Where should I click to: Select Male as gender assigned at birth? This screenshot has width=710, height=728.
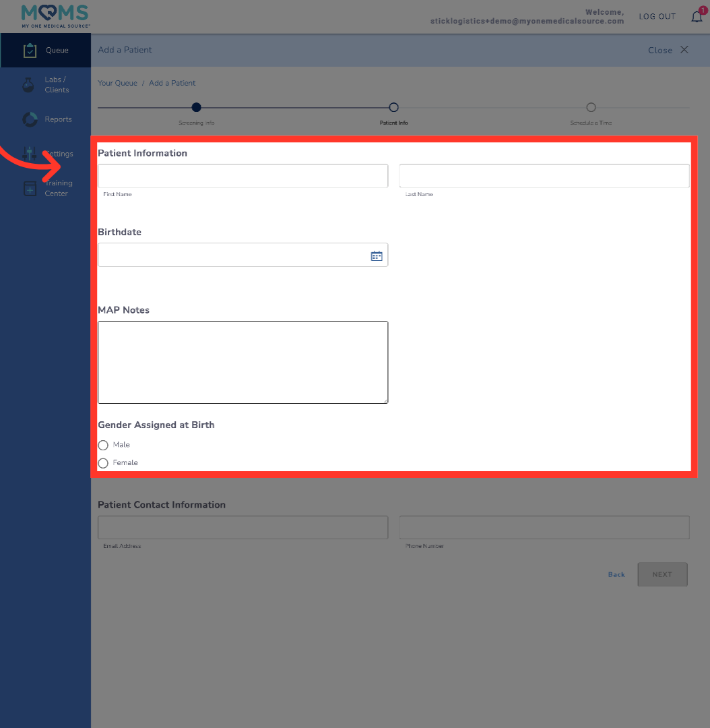tap(103, 445)
